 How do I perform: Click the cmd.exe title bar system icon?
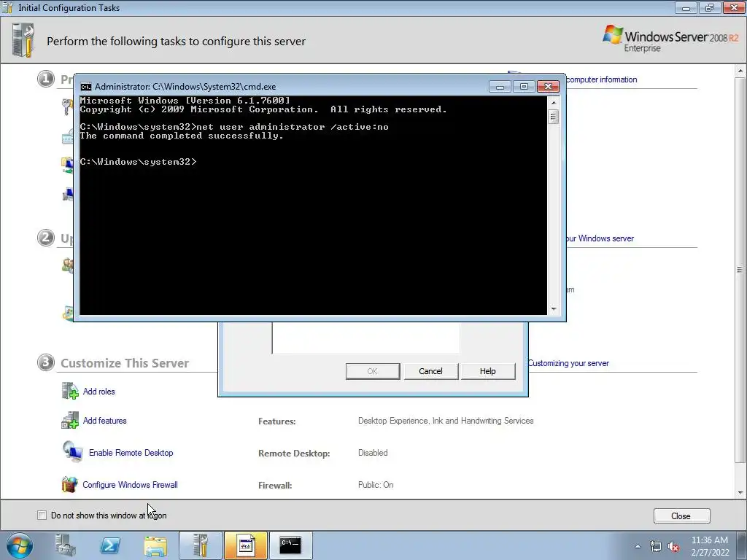click(86, 87)
